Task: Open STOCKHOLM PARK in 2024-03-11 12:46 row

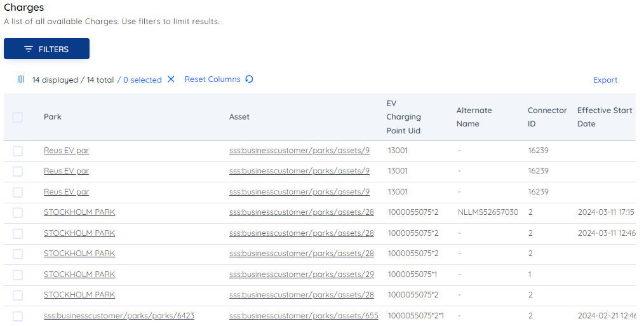Action: click(79, 233)
